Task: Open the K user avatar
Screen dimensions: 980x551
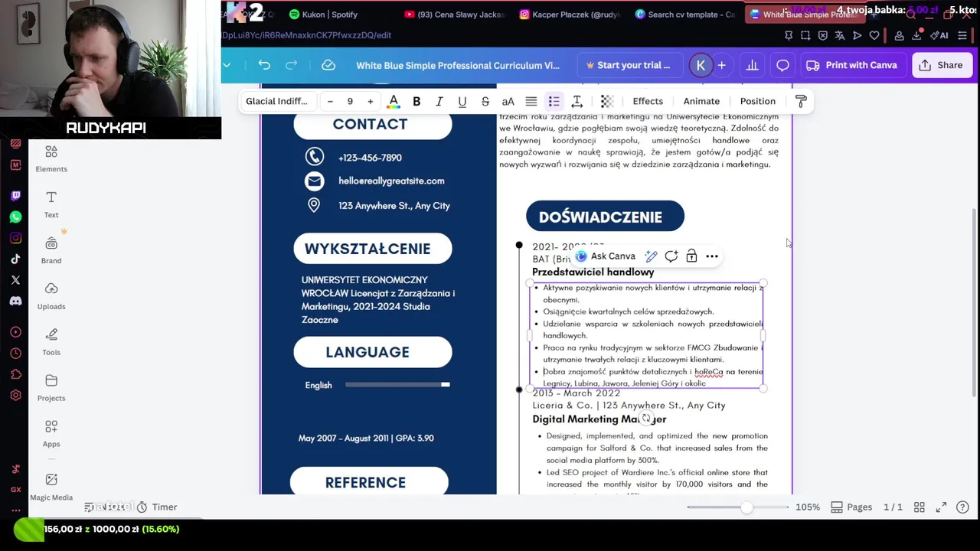Action: tap(701, 65)
